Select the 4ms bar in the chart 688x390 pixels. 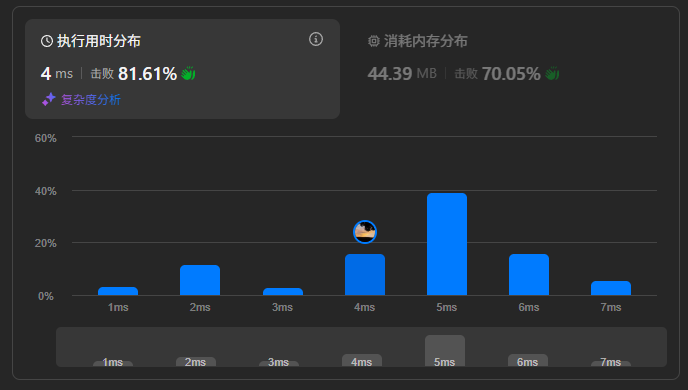pos(365,275)
